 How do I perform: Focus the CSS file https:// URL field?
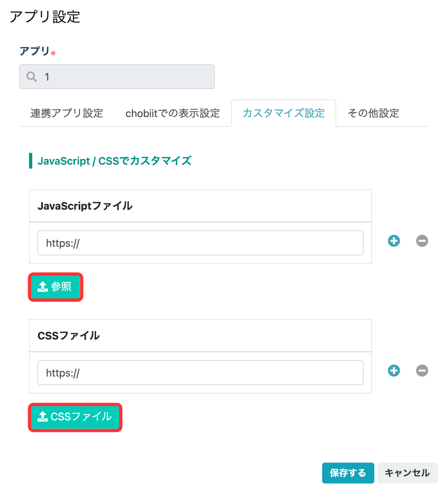pyautogui.click(x=201, y=373)
